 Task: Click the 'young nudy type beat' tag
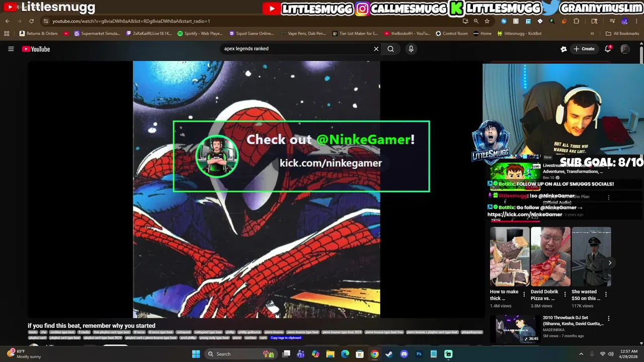click(x=214, y=338)
